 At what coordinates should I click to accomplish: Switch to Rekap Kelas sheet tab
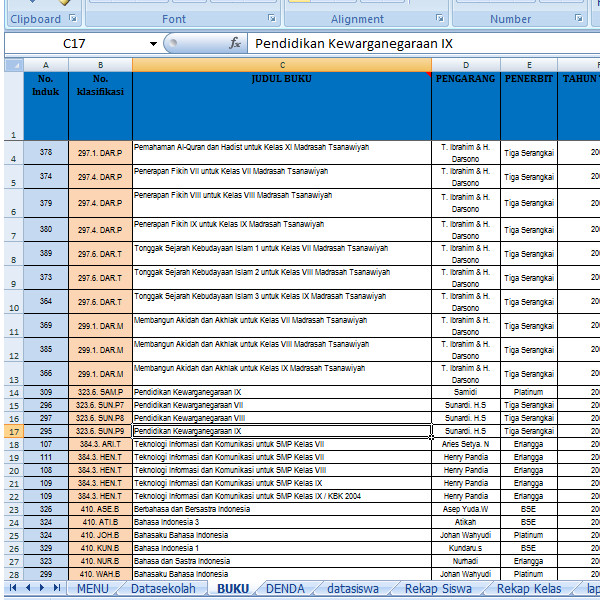tap(529, 589)
